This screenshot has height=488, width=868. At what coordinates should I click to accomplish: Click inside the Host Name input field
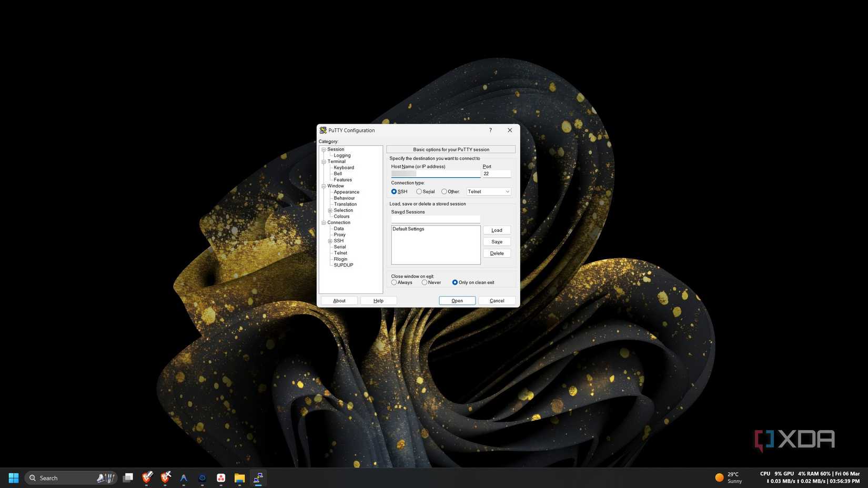click(x=435, y=174)
